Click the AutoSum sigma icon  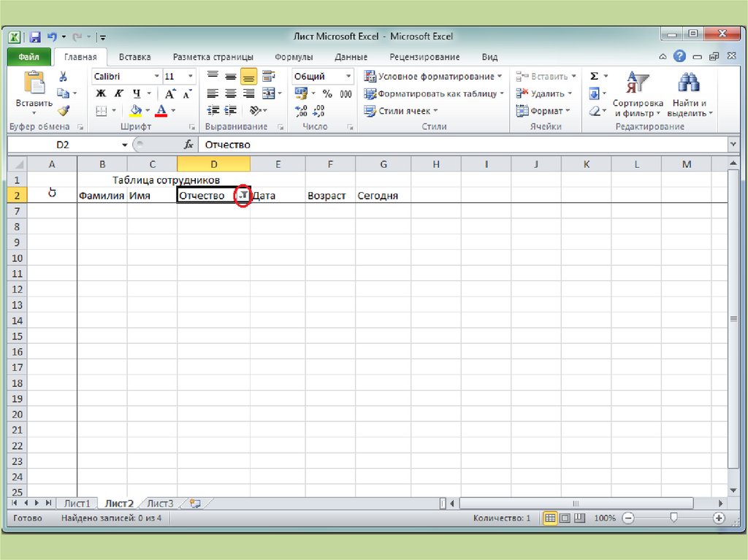[594, 77]
